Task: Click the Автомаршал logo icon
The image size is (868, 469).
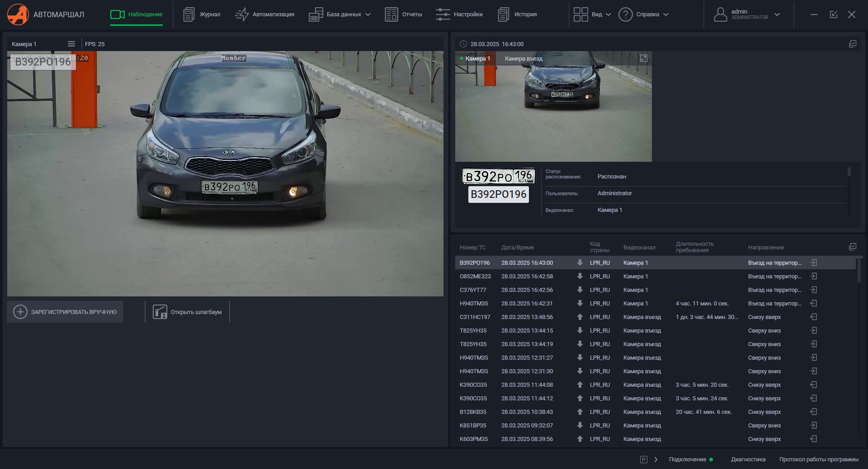Action: 18,14
